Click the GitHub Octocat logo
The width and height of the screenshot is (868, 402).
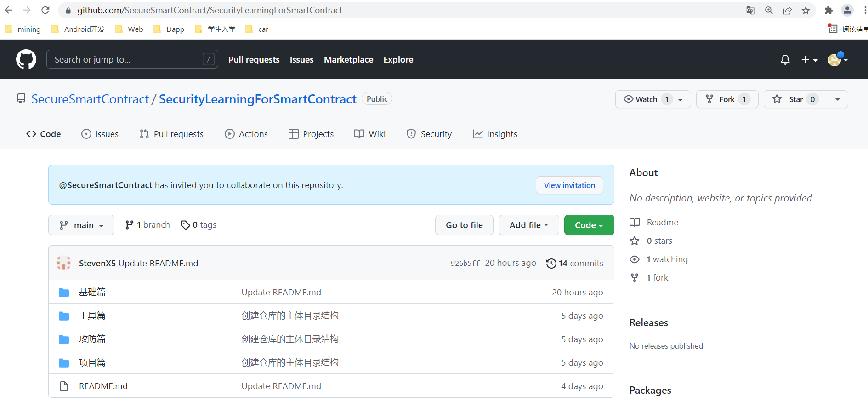pyautogui.click(x=26, y=59)
